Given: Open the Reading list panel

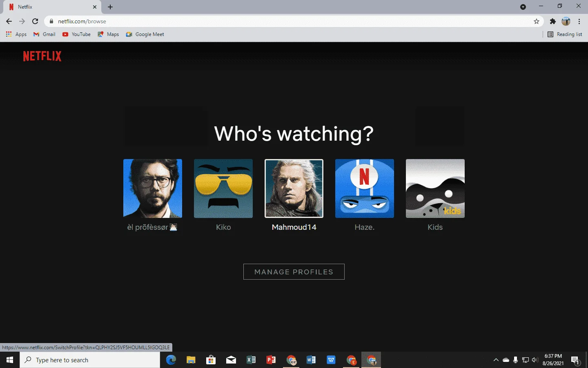Looking at the screenshot, I should [565, 34].
